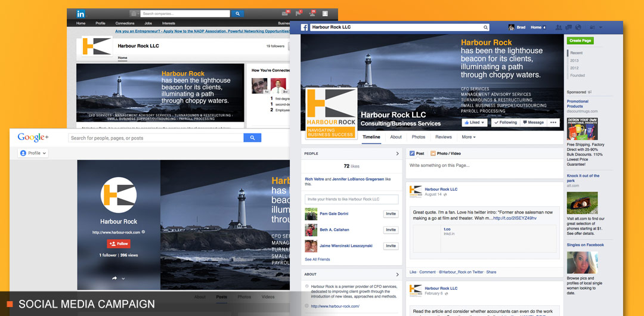
Task: Click Google+ search people pages field
Action: point(156,138)
